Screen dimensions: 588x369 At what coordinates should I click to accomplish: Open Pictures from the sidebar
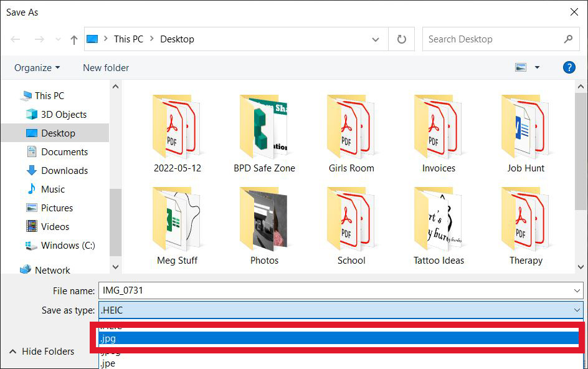60,208
